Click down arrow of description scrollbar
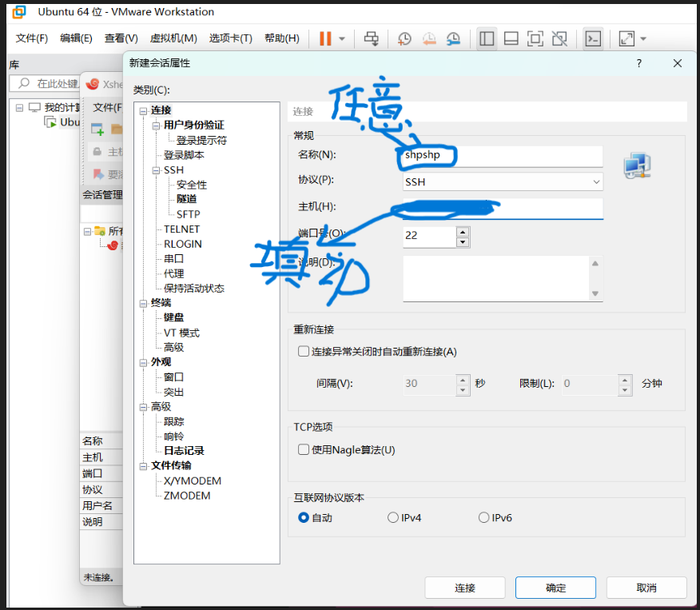This screenshot has width=700, height=610. 595,293
